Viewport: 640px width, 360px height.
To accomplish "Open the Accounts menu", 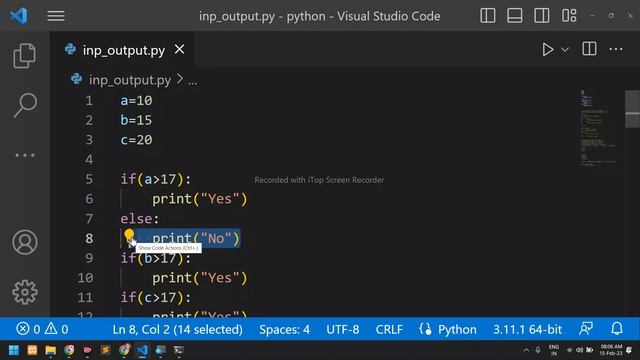I will click(x=25, y=242).
